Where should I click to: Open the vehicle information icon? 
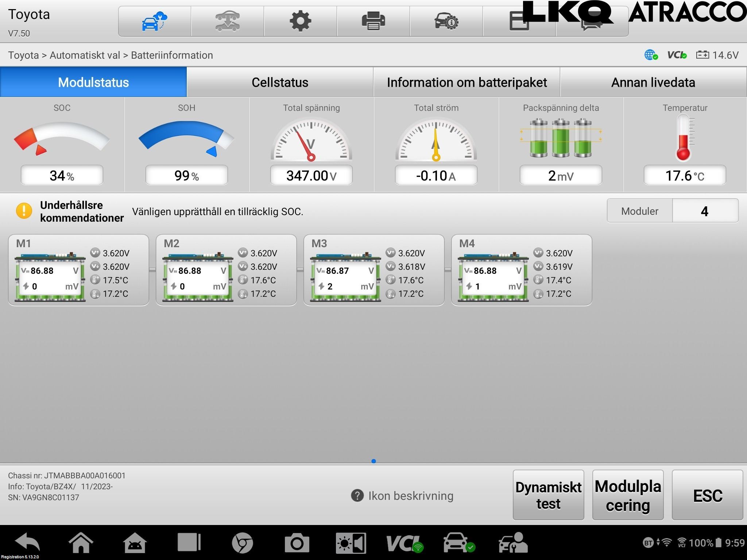coord(446,21)
